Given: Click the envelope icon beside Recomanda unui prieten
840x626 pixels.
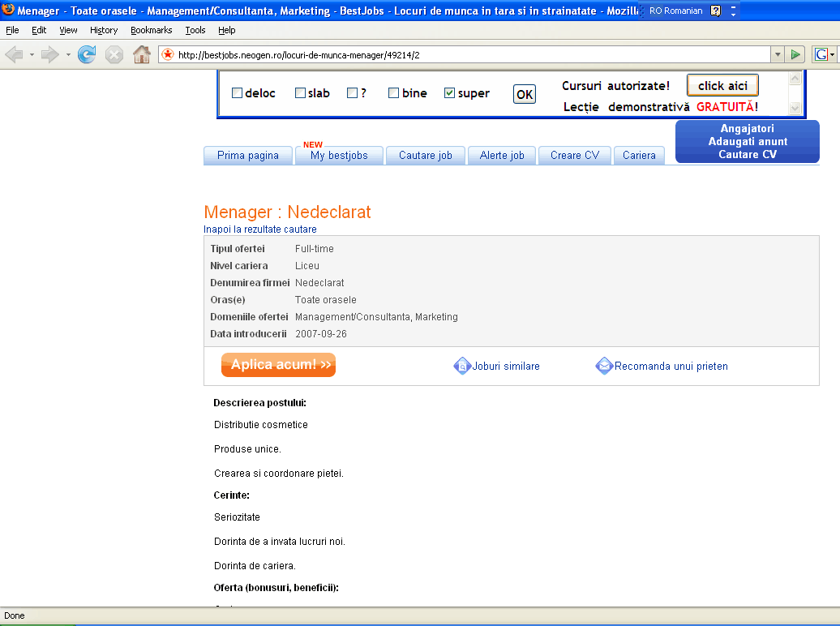Looking at the screenshot, I should coord(604,366).
